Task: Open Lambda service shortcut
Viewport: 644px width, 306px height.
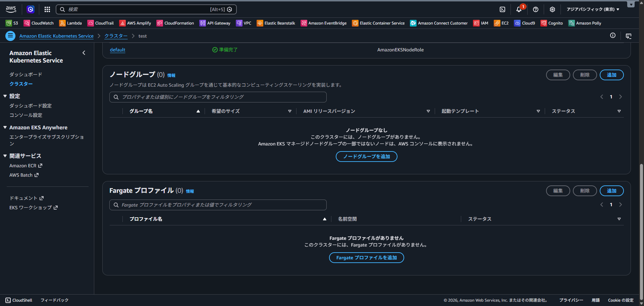Action: click(x=70, y=23)
